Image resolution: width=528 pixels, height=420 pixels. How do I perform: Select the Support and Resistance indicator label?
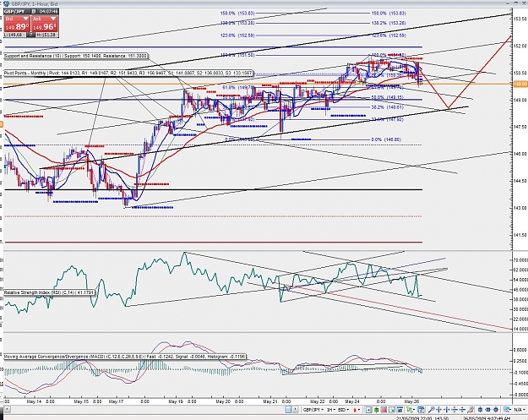[x=76, y=56]
